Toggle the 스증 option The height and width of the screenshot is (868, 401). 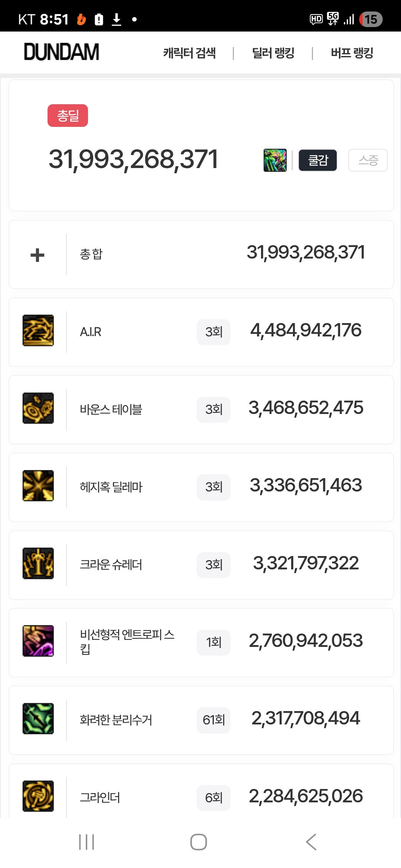[368, 160]
